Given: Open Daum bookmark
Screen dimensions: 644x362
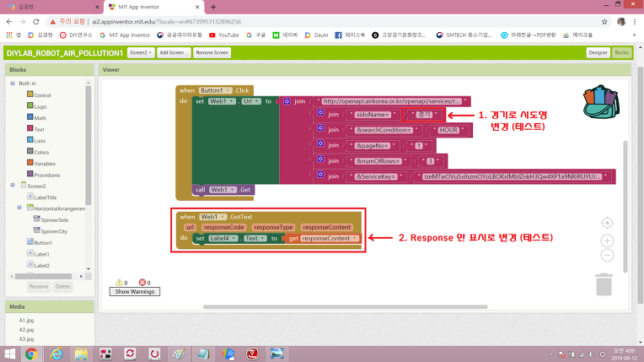Looking at the screenshot, I should [x=316, y=35].
